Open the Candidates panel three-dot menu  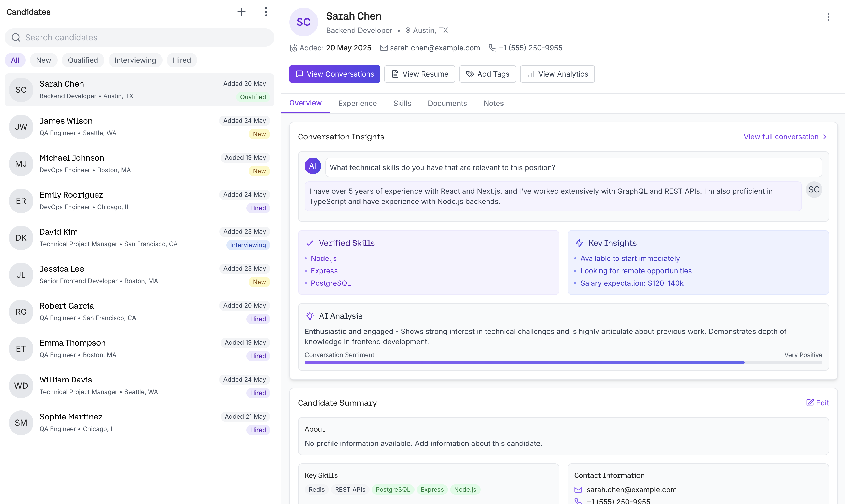point(266,12)
